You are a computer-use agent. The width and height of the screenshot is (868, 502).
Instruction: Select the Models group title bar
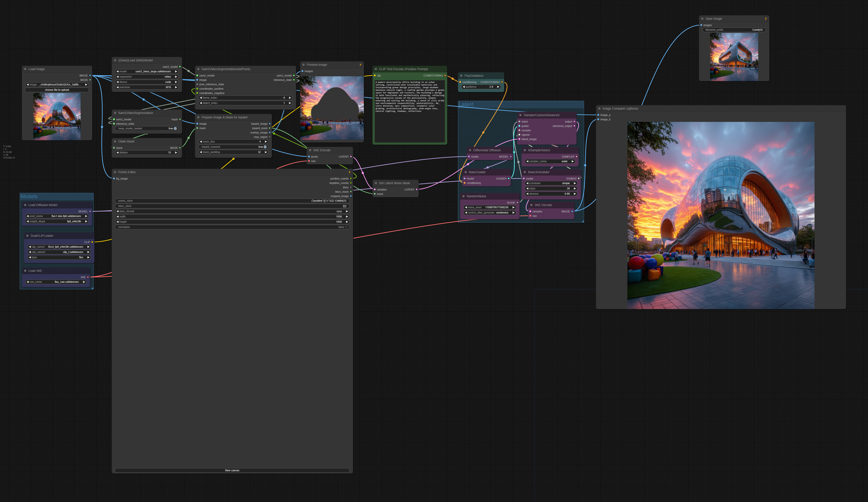coord(29,196)
